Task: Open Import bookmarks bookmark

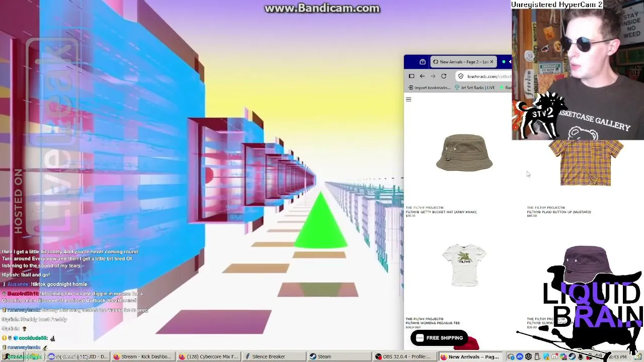Action: point(429,87)
